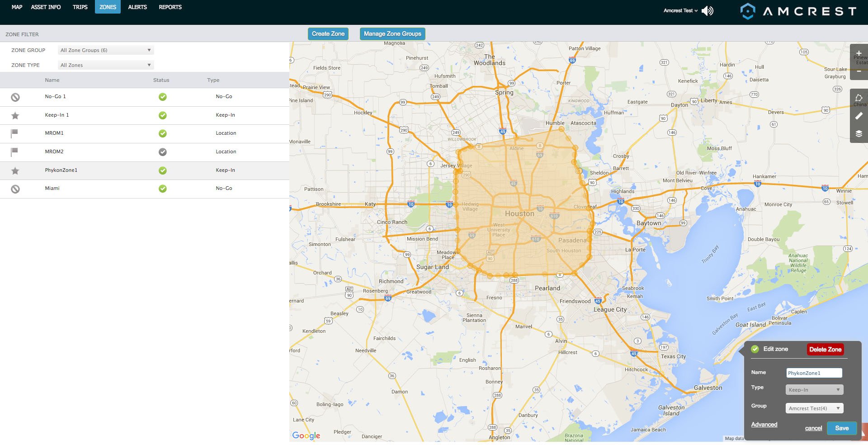Viewport: 868px width, 445px height.
Task: Click the Baytown label on map
Action: point(649,223)
